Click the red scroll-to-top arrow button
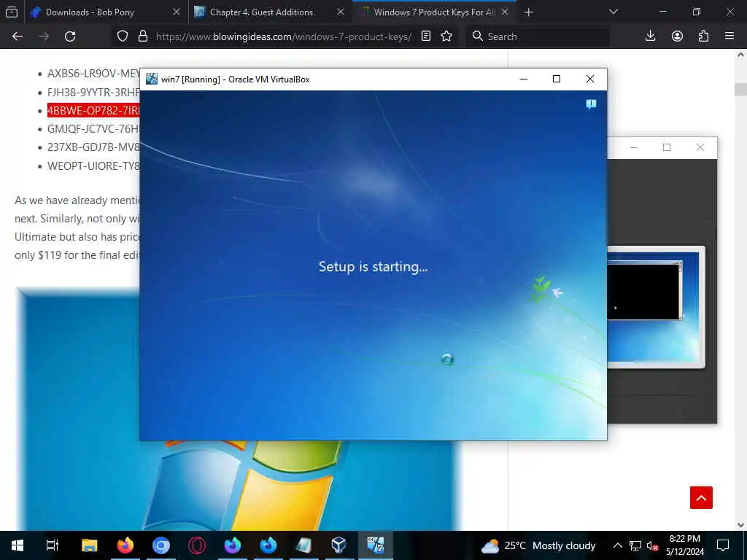Screen dimensions: 747x560 point(701,497)
